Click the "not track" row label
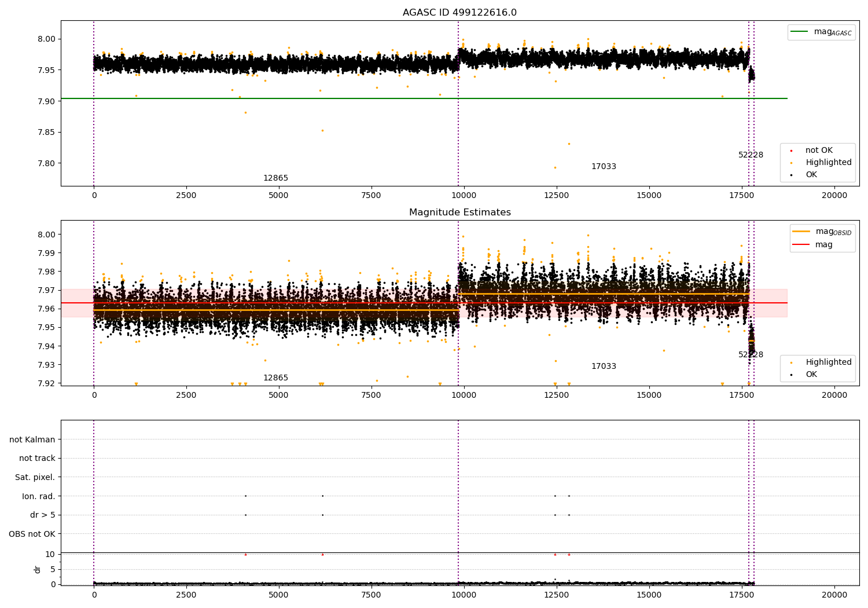868x608 pixels. point(37,458)
